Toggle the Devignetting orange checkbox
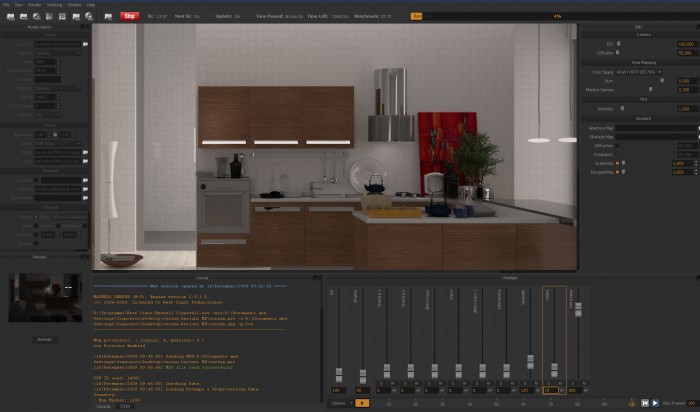Screen dimensions: 700x412 coord(617,172)
